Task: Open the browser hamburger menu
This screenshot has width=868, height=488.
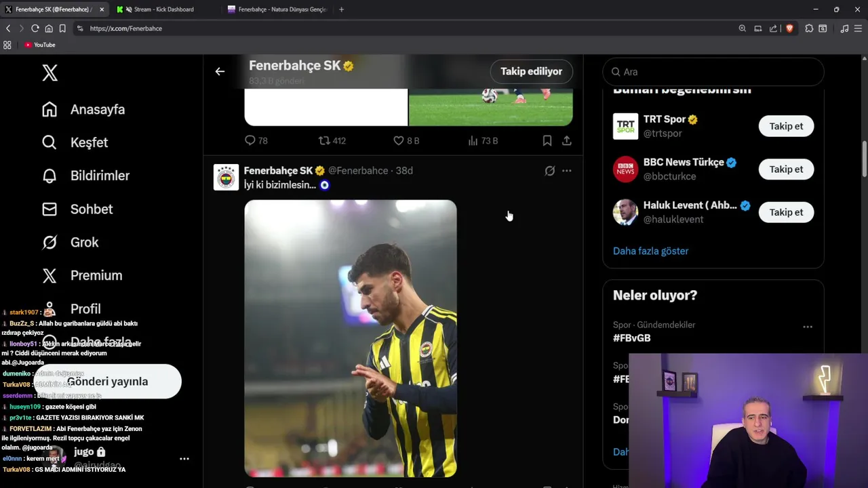Action: click(859, 28)
